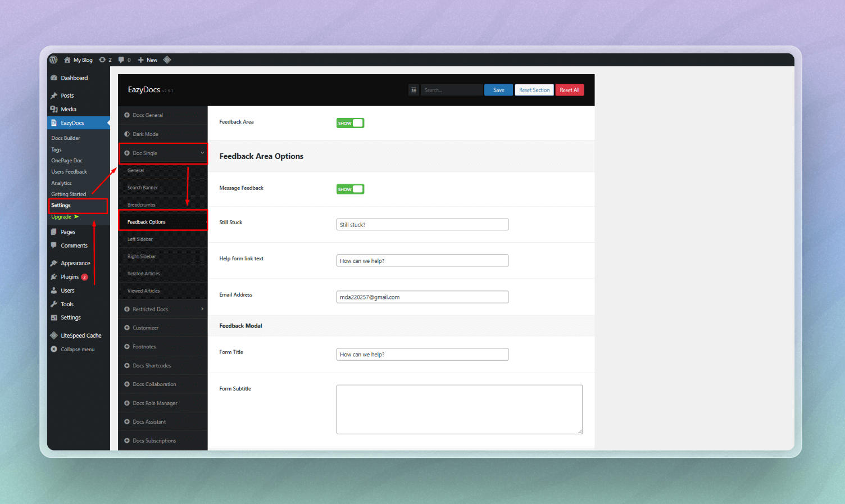845x504 pixels.
Task: Click the green Upgrade link
Action: [65, 217]
